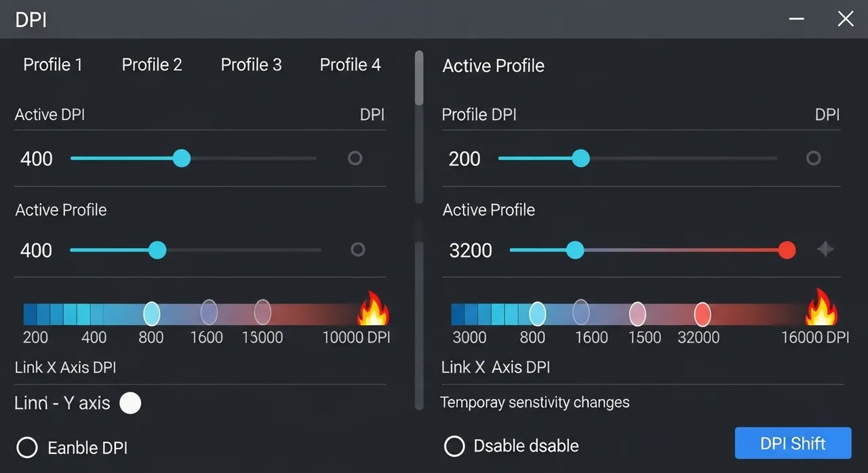868x473 pixels.
Task: Click the circle icon beside Profile DPI slider
Action: 813,159
